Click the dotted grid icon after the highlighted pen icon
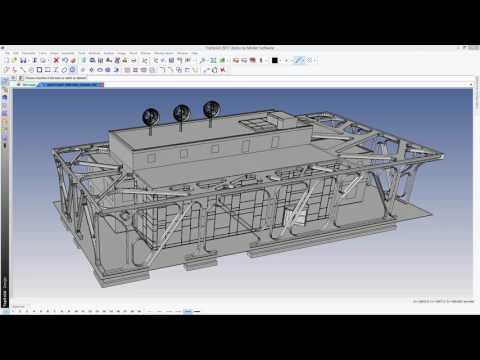This screenshot has width=480, height=360. [x=309, y=60]
